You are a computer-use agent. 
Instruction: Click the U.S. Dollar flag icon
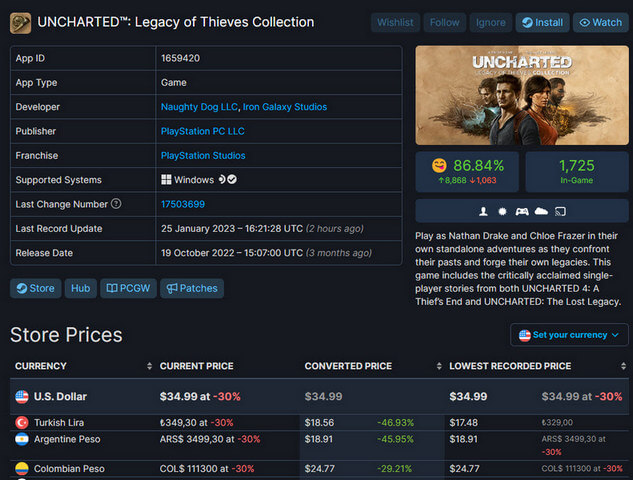point(22,397)
